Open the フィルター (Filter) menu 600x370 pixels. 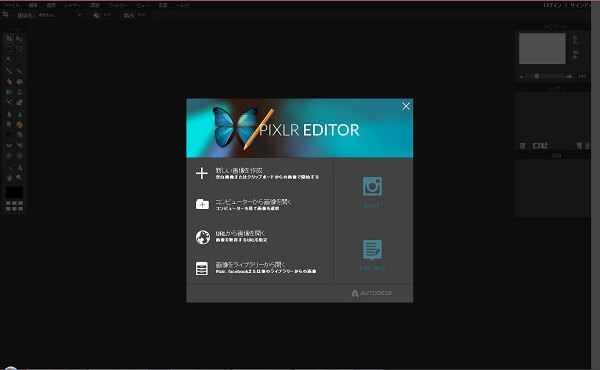click(118, 5)
